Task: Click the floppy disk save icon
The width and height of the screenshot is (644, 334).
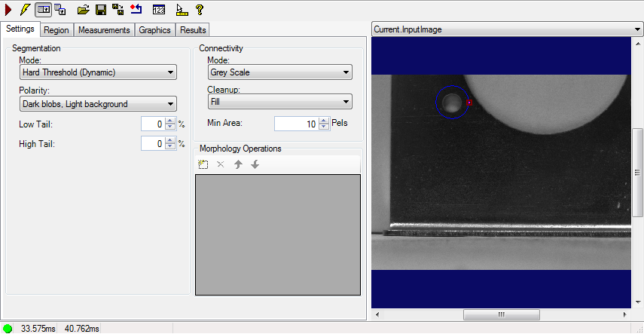Action: (100, 10)
